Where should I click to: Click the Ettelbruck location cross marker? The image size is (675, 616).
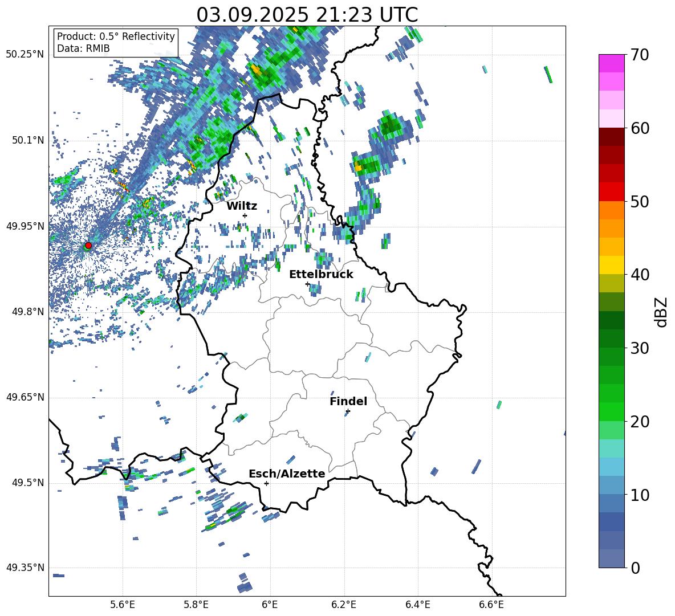[307, 284]
